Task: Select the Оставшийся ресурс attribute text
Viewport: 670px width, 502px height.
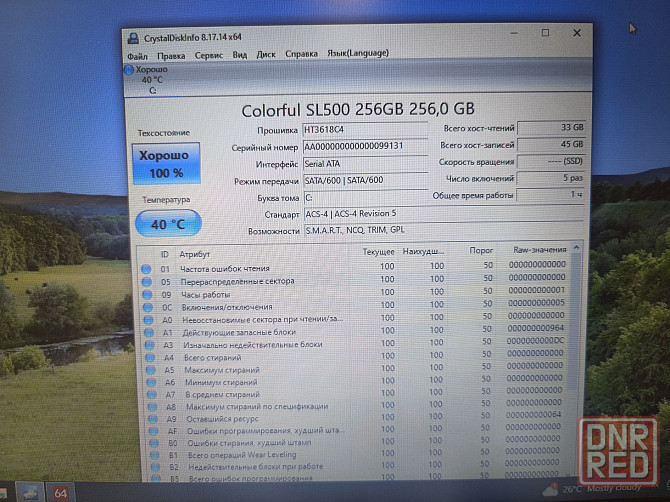Action: (223, 419)
